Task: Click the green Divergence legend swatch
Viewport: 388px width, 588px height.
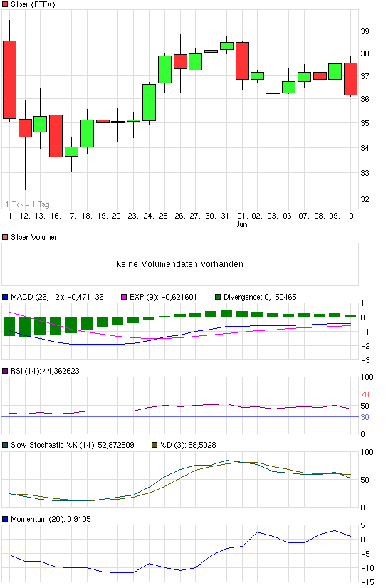Action: tap(218, 297)
